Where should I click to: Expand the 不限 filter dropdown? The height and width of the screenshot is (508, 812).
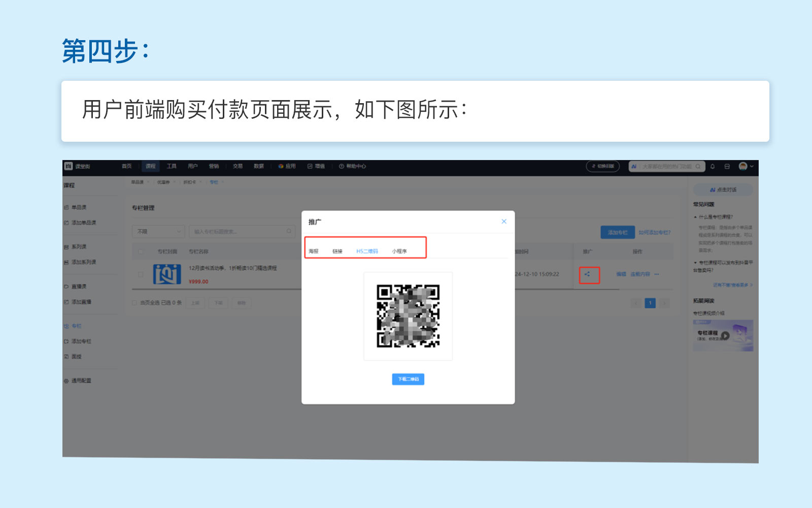(x=158, y=231)
